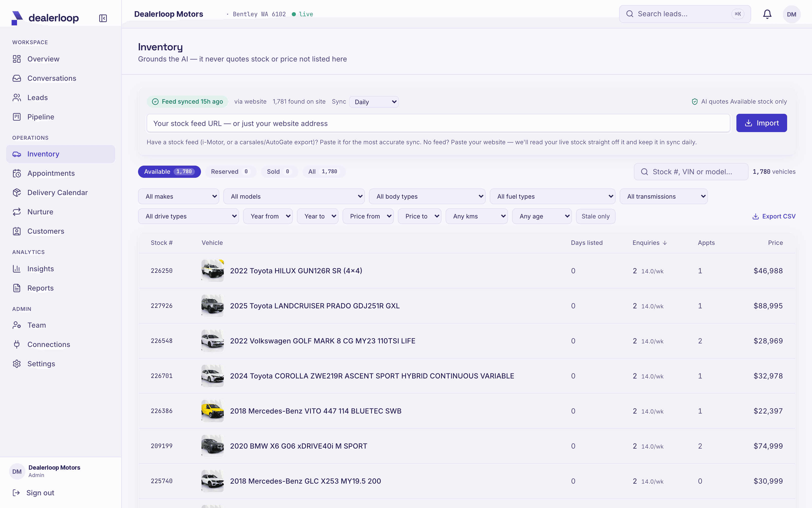
Task: Open the Price from dropdown
Action: click(368, 216)
